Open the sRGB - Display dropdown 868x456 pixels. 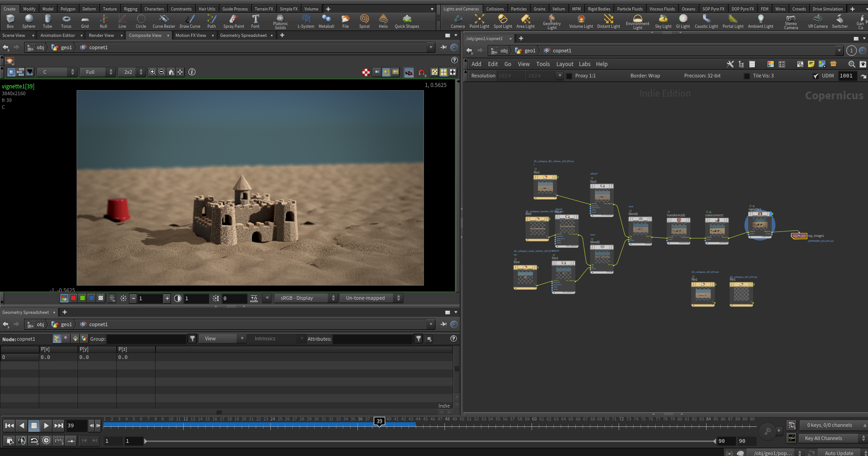point(305,298)
